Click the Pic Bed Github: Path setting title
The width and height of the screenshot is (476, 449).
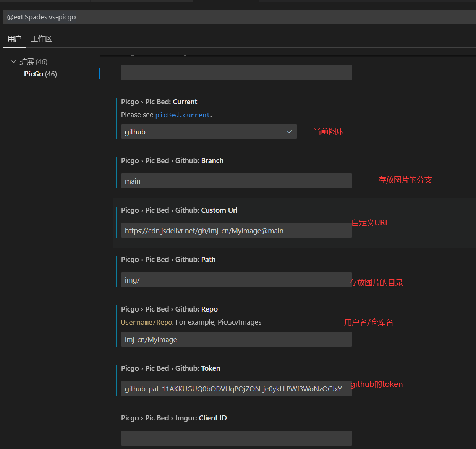168,260
